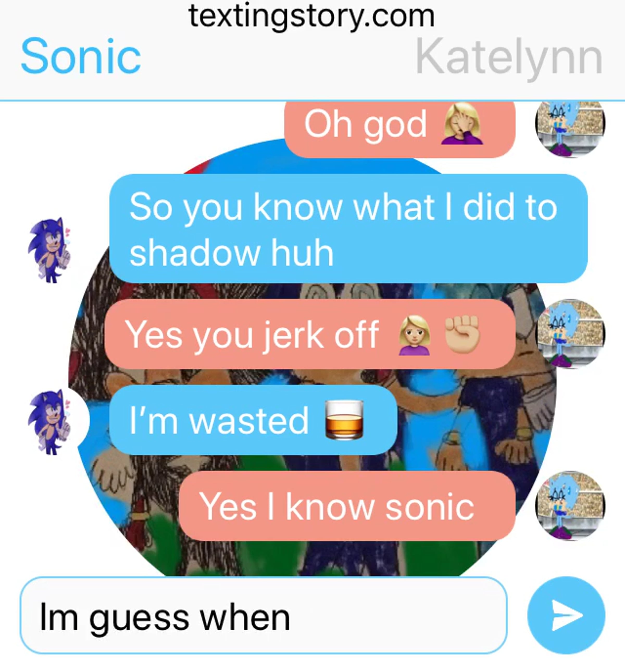
Task: Open the textingstory.com link at the top
Action: click(312, 17)
